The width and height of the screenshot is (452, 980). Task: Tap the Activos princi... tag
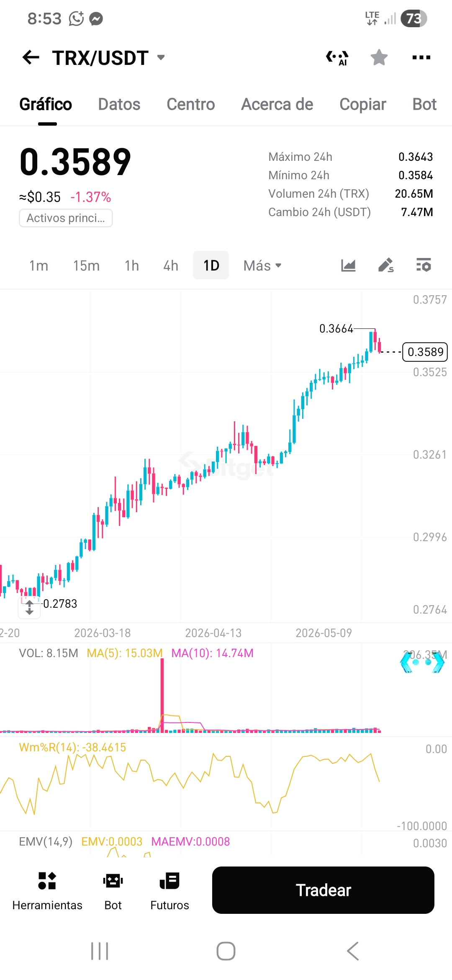pyautogui.click(x=66, y=218)
